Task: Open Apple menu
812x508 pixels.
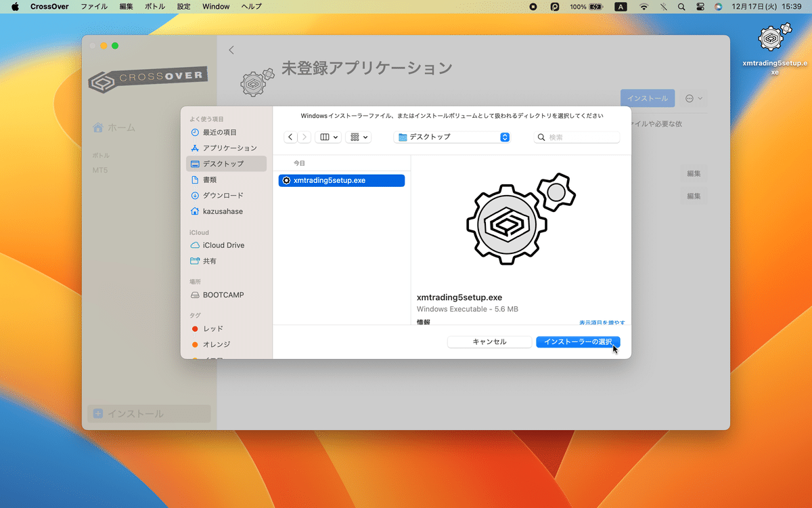Action: pyautogui.click(x=15, y=7)
